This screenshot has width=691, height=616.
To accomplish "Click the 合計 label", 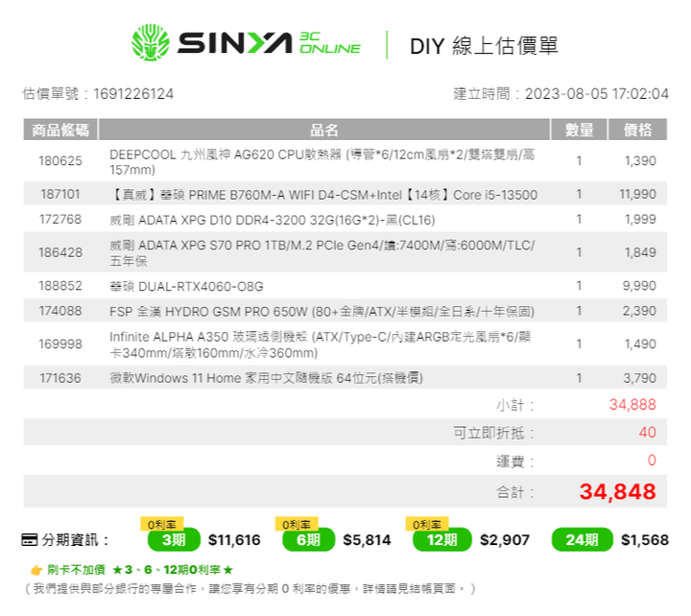I will point(515,492).
